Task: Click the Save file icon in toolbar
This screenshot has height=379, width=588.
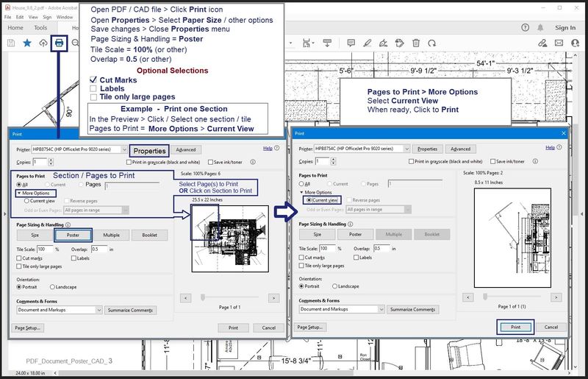Action: click(x=11, y=43)
